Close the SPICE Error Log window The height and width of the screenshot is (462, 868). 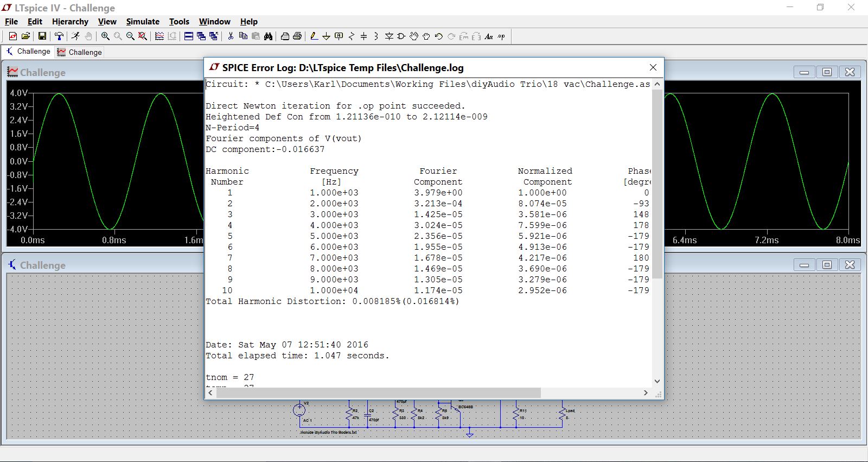pos(653,67)
